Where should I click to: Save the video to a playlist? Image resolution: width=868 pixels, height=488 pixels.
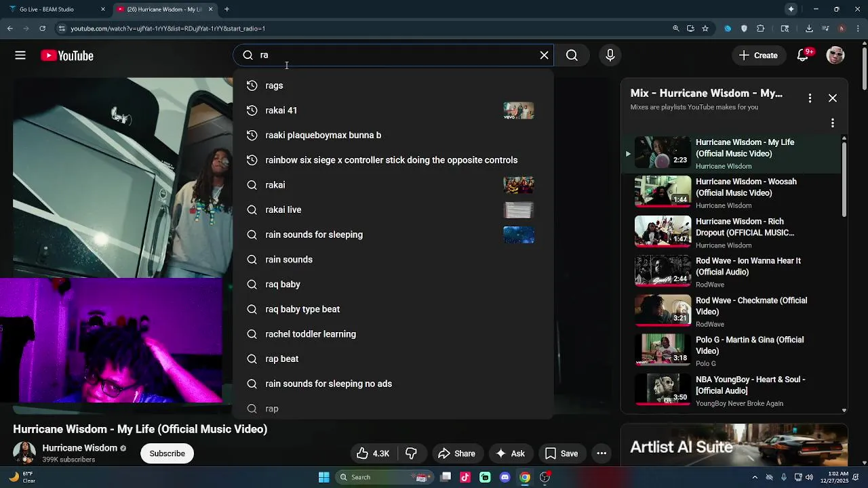tap(561, 453)
